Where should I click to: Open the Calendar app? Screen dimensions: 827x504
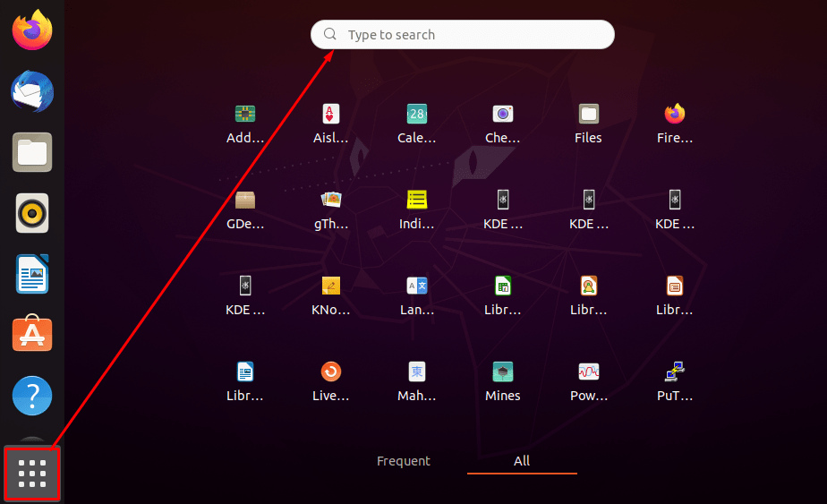417,124
